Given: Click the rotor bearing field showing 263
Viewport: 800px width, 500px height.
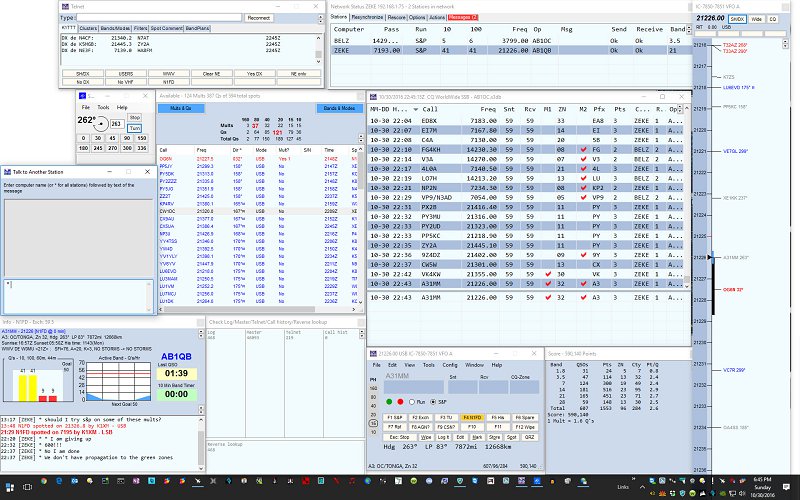Looking at the screenshot, I should point(117,124).
